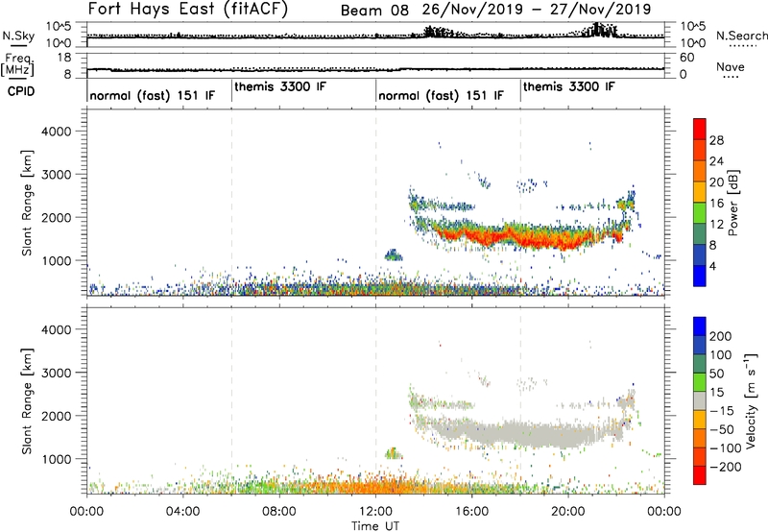Click the "60" Nave axis tick
Viewport: 768px width, 532px height.
(x=687, y=58)
